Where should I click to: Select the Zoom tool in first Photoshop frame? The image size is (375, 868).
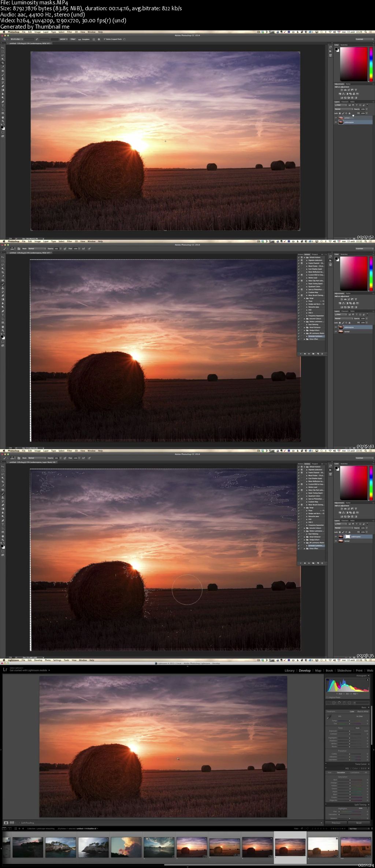click(3, 121)
